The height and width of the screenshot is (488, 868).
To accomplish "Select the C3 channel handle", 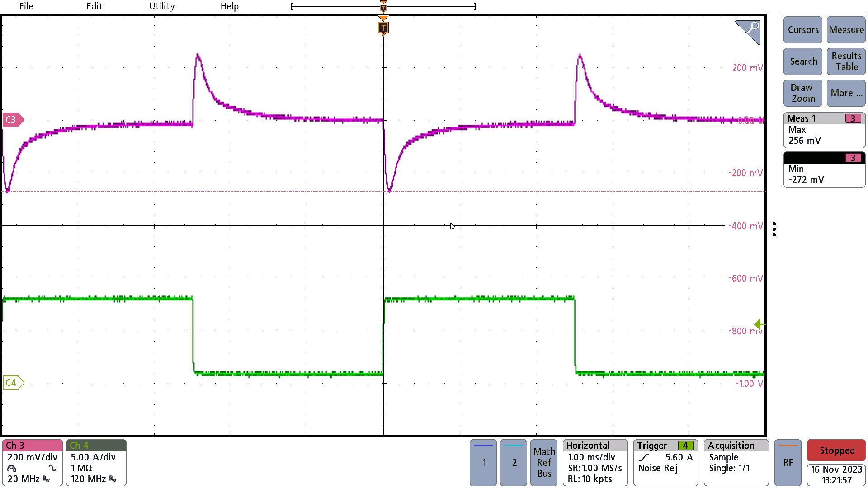I will click(x=13, y=120).
